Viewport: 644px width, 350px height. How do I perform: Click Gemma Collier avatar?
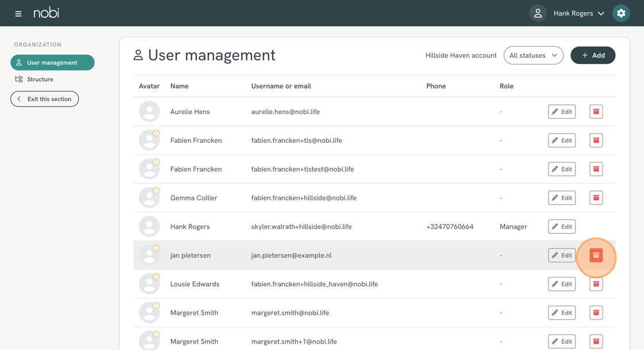click(149, 198)
